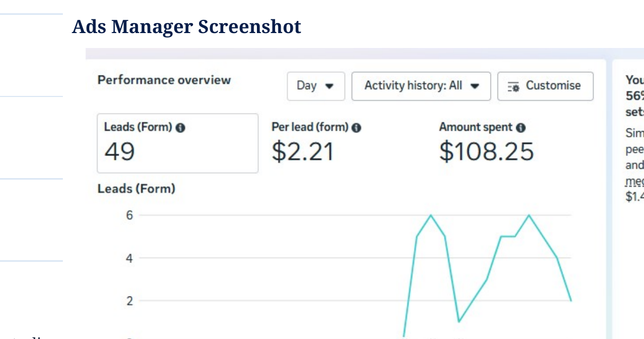Click the Ads Manager Screenshot heading
The width and height of the screenshot is (644, 339).
pyautogui.click(x=186, y=26)
